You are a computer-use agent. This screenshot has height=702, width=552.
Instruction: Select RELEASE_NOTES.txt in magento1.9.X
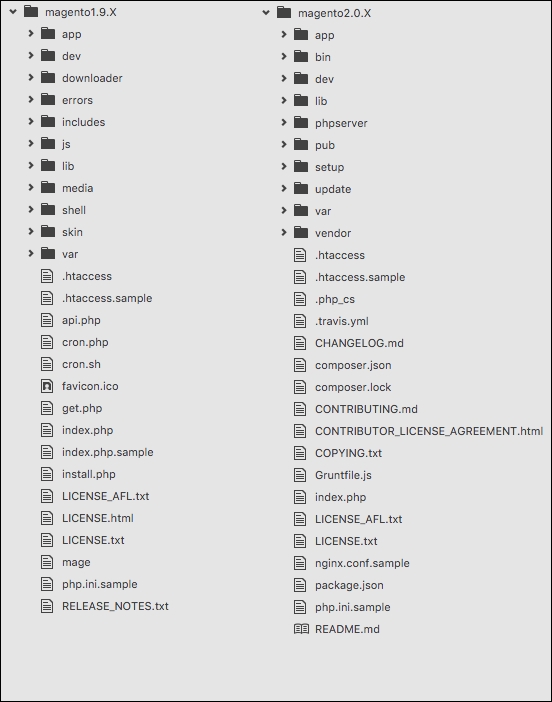point(115,606)
